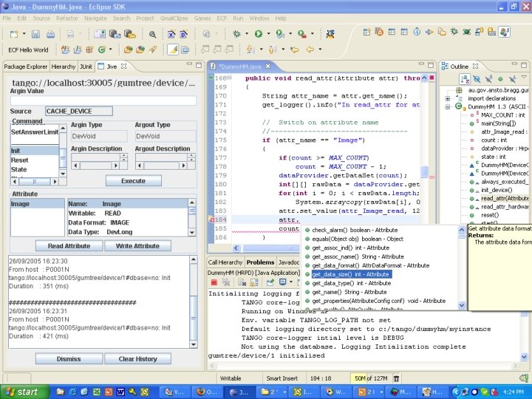532x399 pixels.
Task: Switch to the Call Hierarchy tab
Action: point(225,262)
